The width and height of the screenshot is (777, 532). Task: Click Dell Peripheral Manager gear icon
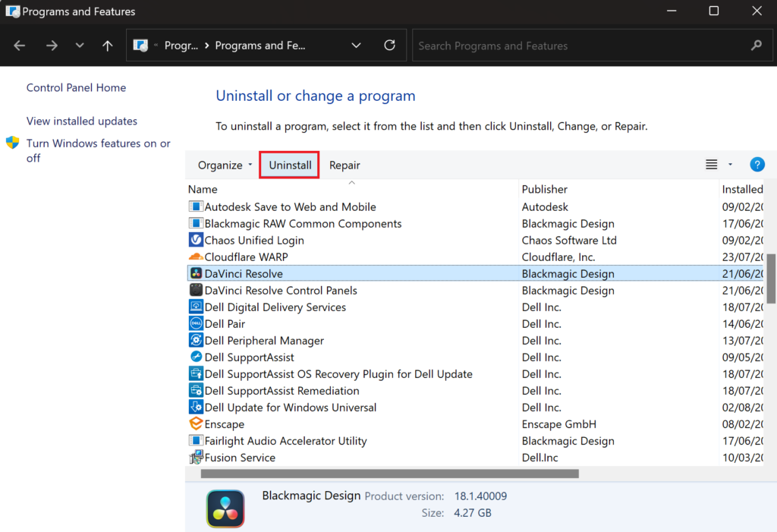point(196,340)
